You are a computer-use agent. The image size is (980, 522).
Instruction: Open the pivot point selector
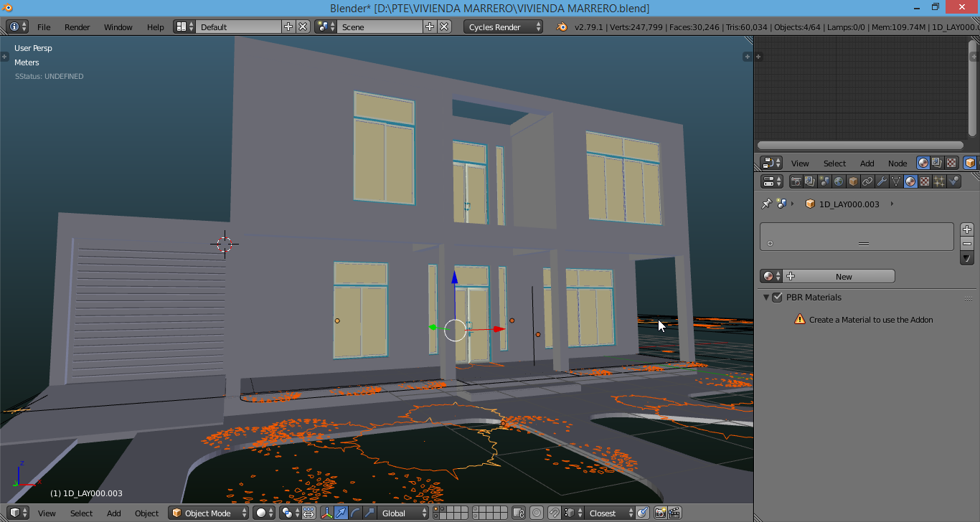point(291,513)
